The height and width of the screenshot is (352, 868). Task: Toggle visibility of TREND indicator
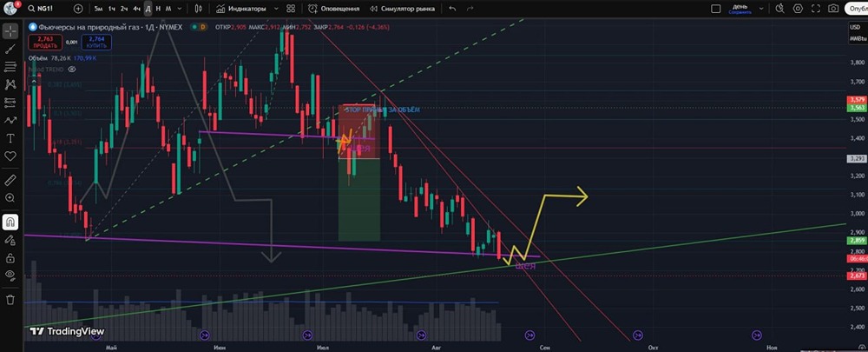71,70
